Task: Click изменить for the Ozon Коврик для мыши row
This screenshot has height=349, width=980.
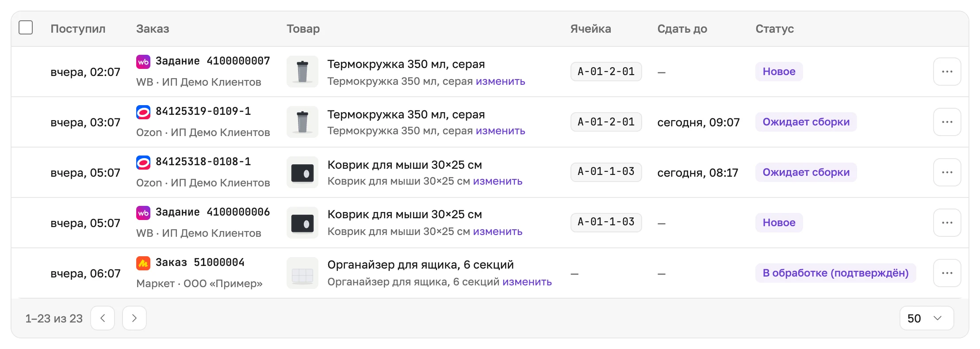Action: point(498,181)
